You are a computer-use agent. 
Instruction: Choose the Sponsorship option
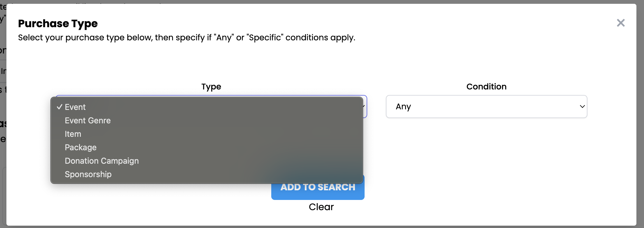pyautogui.click(x=88, y=174)
